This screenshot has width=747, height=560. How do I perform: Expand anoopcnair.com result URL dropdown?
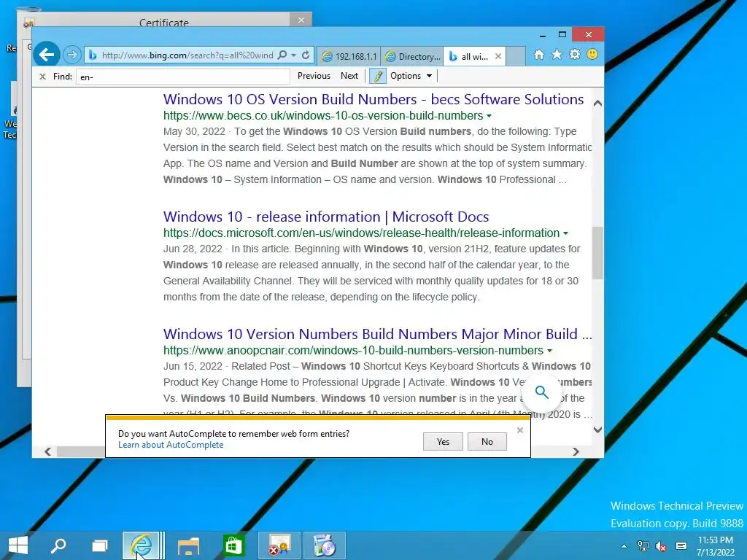tap(549, 351)
